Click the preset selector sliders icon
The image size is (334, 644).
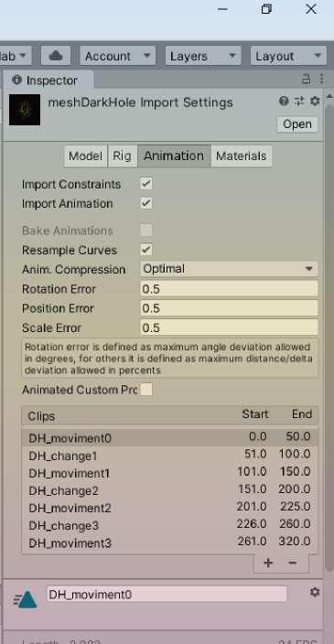point(299,101)
